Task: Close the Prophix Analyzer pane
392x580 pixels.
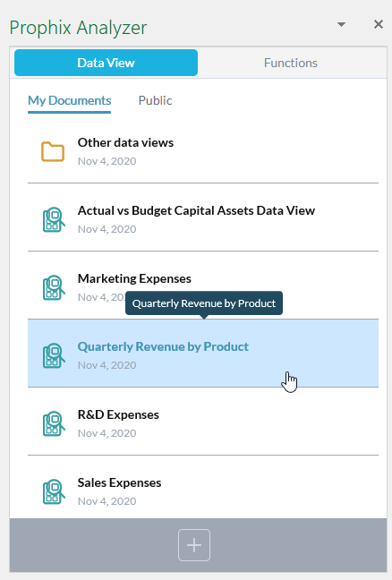Action: point(379,24)
